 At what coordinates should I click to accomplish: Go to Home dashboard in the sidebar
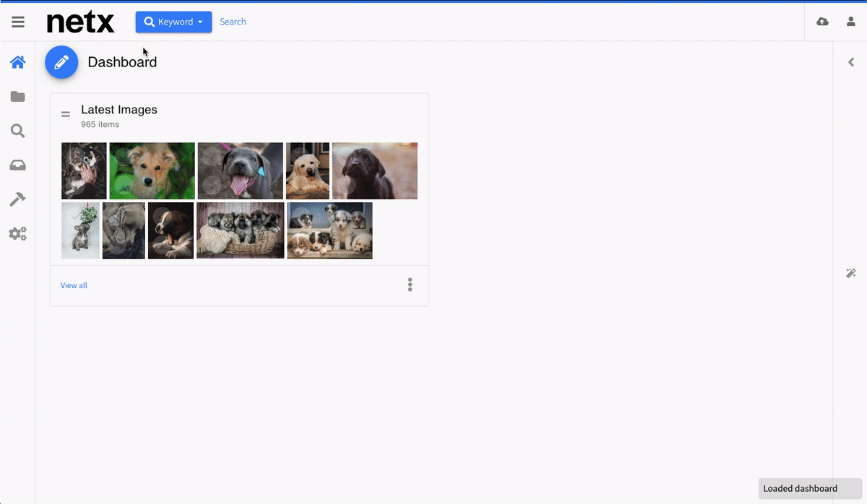[18, 62]
